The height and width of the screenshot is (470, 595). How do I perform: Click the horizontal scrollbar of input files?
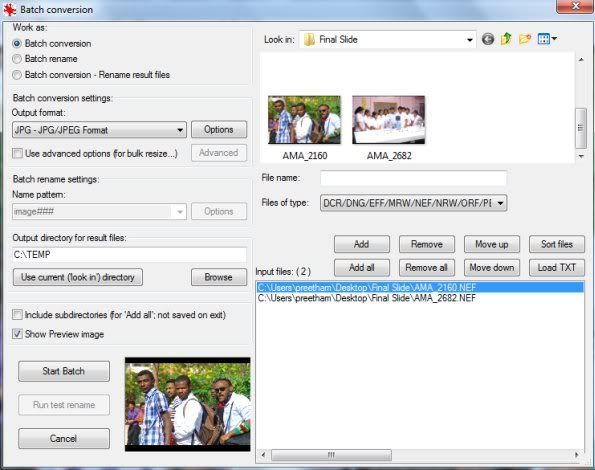coord(420,454)
